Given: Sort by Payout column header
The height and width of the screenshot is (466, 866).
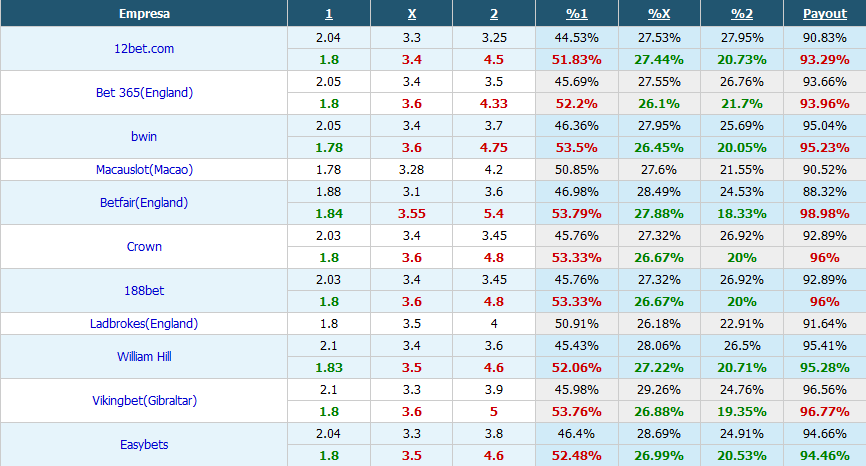Looking at the screenshot, I should pos(825,14).
